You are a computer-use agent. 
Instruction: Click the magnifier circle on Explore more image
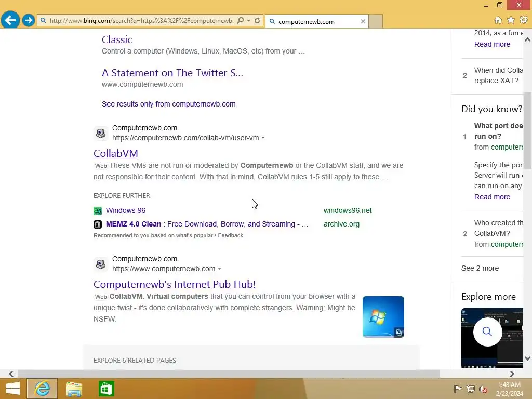pos(487,331)
